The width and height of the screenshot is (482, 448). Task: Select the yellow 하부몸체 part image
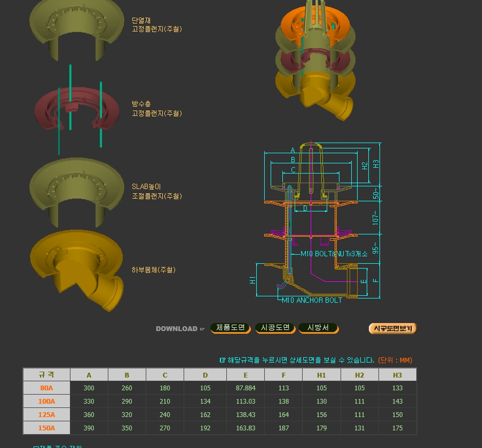pyautogui.click(x=74, y=270)
